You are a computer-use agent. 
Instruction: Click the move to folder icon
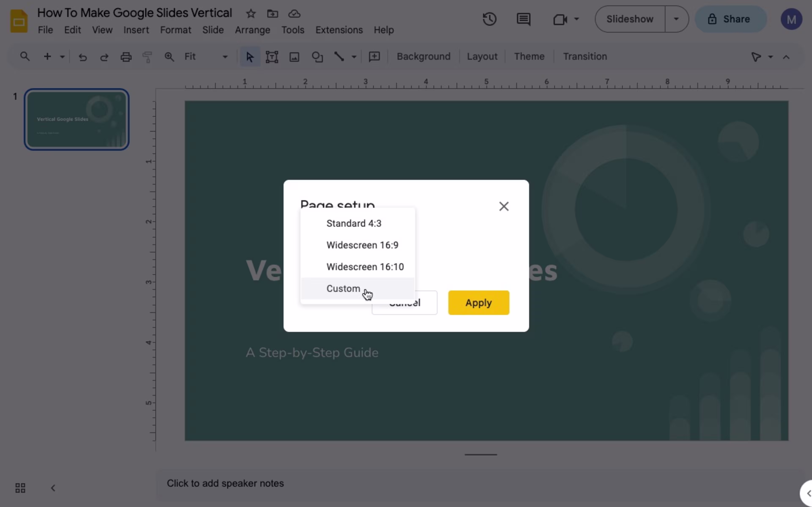click(x=272, y=14)
